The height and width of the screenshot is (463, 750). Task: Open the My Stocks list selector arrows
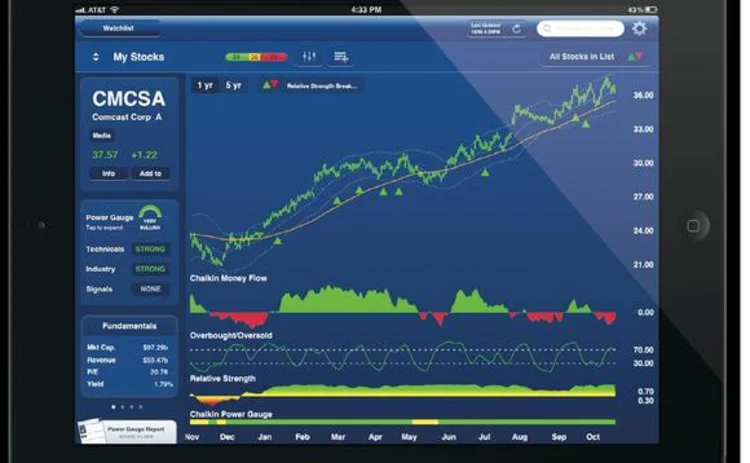pyautogui.click(x=96, y=57)
